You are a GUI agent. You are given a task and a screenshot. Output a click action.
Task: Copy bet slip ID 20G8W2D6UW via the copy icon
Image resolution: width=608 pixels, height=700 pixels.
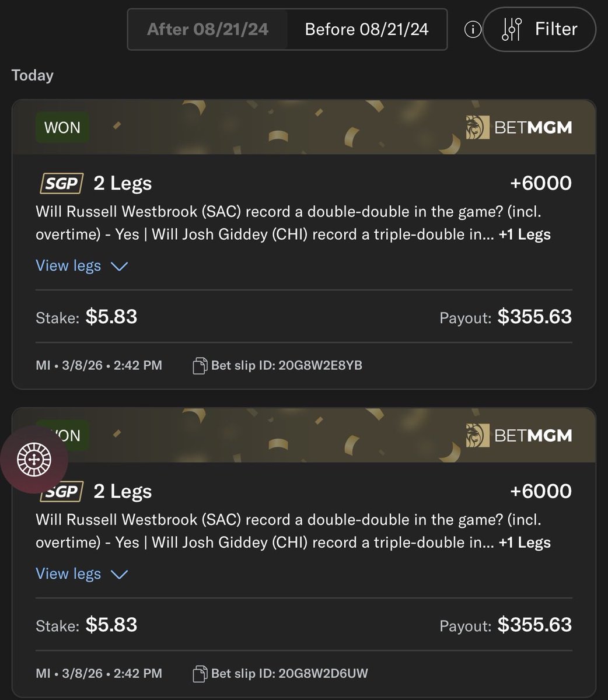(x=200, y=674)
